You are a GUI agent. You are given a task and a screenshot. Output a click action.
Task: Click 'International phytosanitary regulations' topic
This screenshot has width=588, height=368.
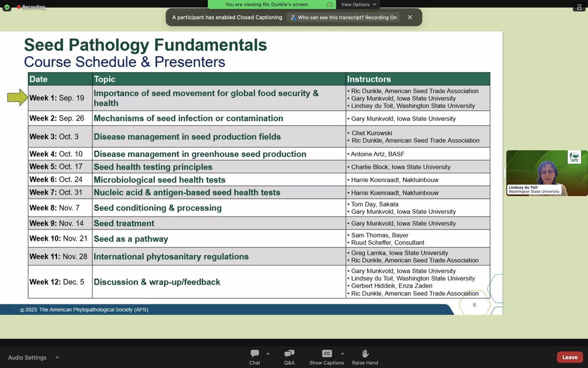coord(171,257)
